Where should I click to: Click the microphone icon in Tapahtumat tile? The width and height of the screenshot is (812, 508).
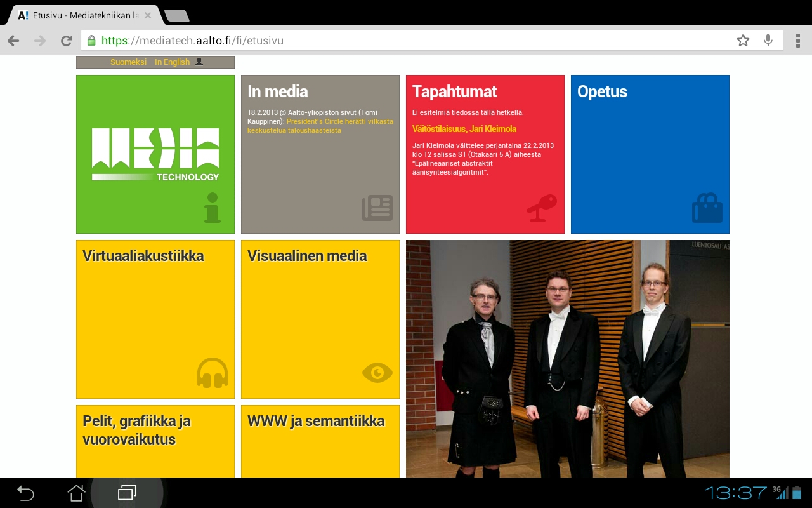541,208
